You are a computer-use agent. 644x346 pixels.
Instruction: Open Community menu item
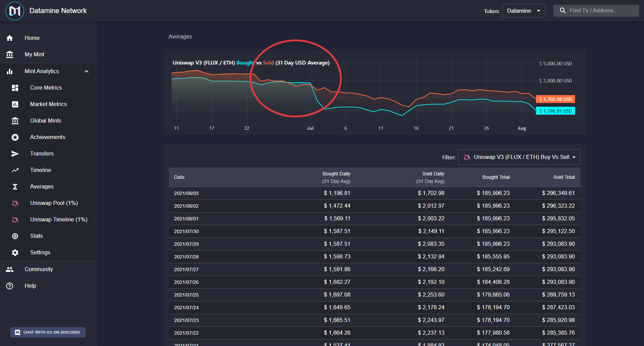pyautogui.click(x=48, y=269)
